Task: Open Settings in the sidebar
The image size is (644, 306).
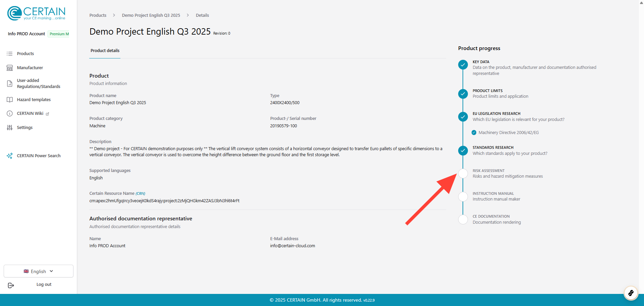Action: tap(25, 128)
